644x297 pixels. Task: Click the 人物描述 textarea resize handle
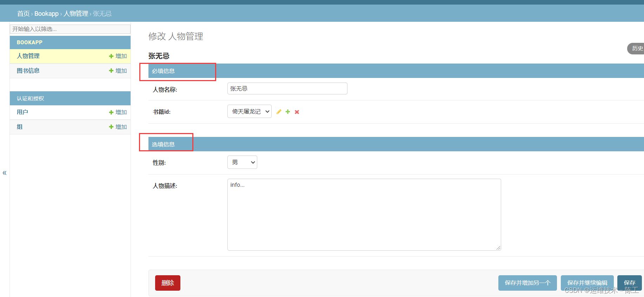(x=498, y=248)
